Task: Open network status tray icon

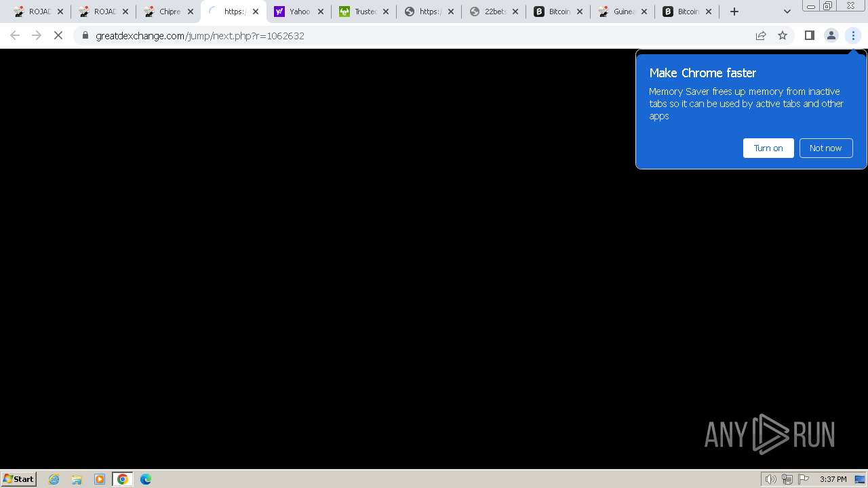Action: pyautogui.click(x=787, y=479)
